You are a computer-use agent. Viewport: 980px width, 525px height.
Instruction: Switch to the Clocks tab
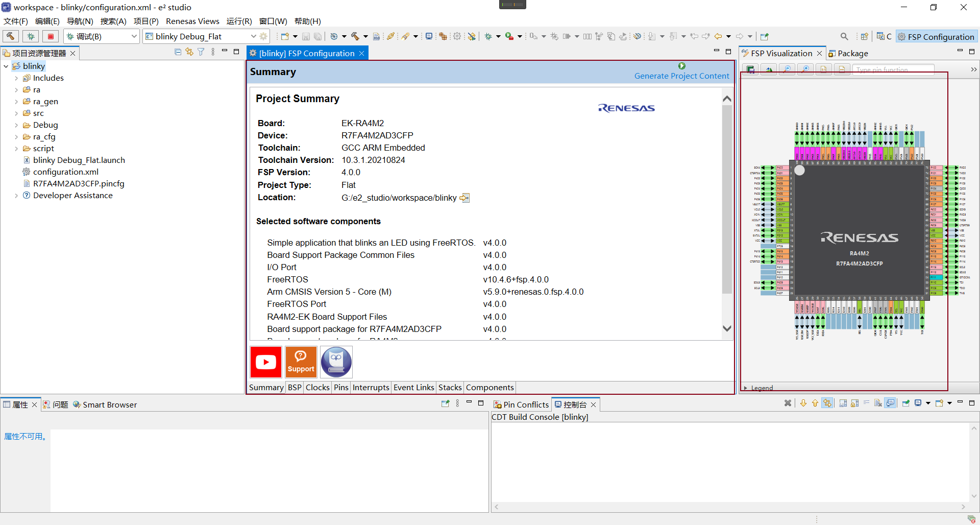[x=317, y=388]
